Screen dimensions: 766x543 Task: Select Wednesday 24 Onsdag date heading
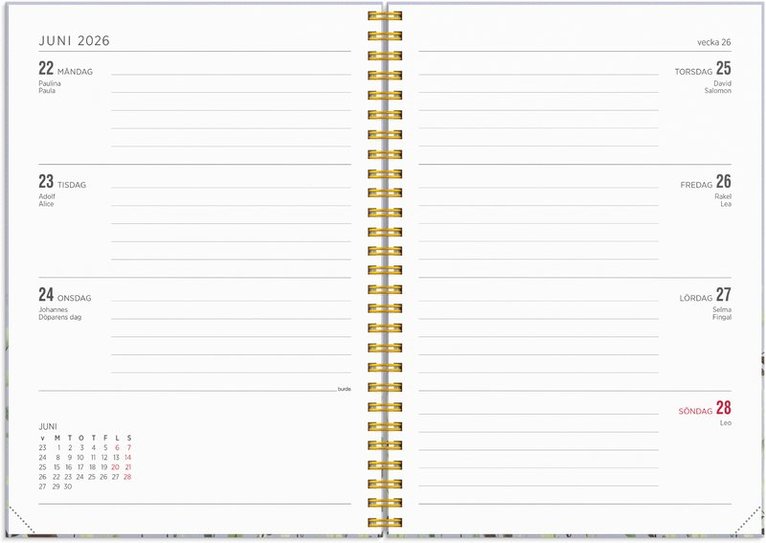65,296
